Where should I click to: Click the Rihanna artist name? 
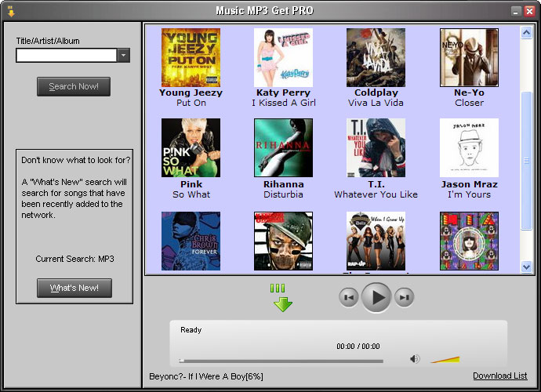pos(284,184)
